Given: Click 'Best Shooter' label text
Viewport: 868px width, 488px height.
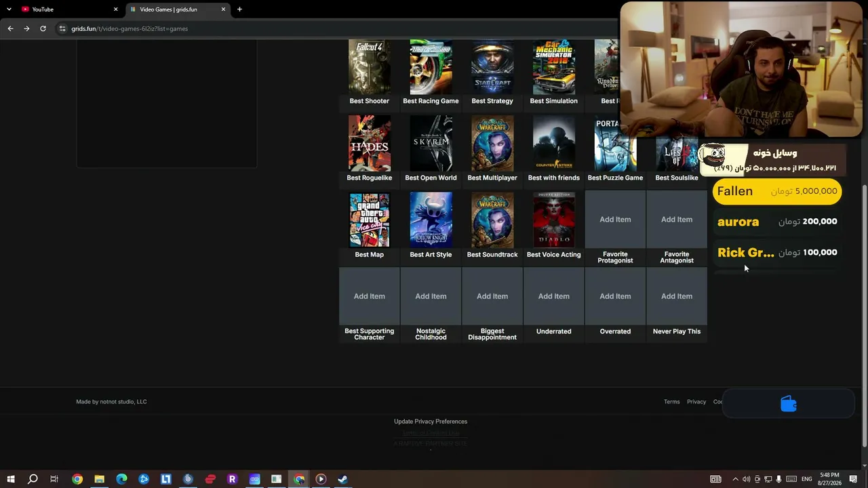Looking at the screenshot, I should click(x=370, y=101).
